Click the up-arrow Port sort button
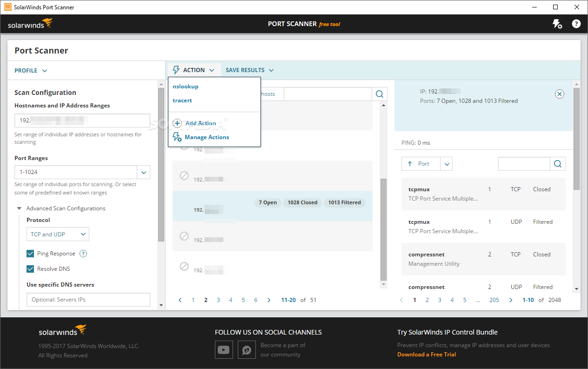Screen dimensions: 588x369 (x=421, y=164)
